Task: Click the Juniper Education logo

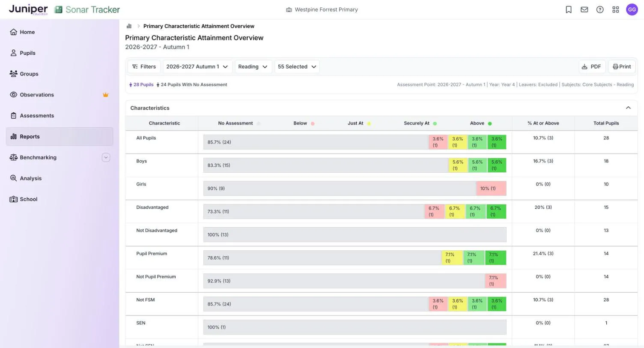Action: coord(28,9)
